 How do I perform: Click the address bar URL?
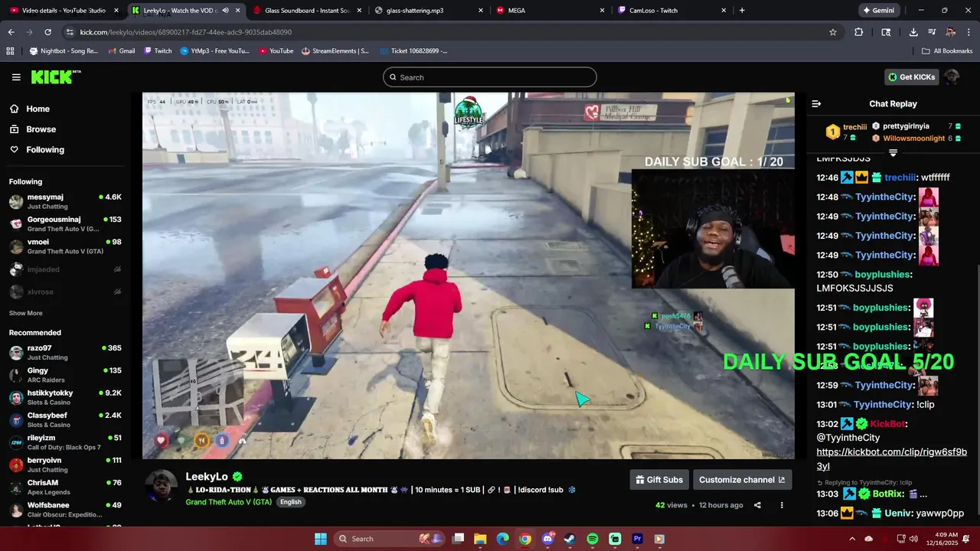[x=186, y=32]
